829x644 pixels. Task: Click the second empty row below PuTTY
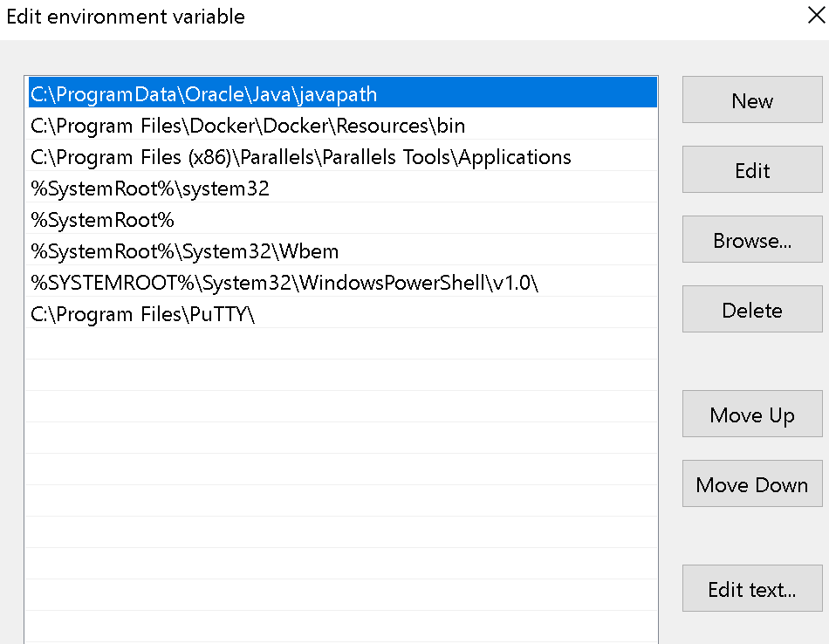pos(340,375)
